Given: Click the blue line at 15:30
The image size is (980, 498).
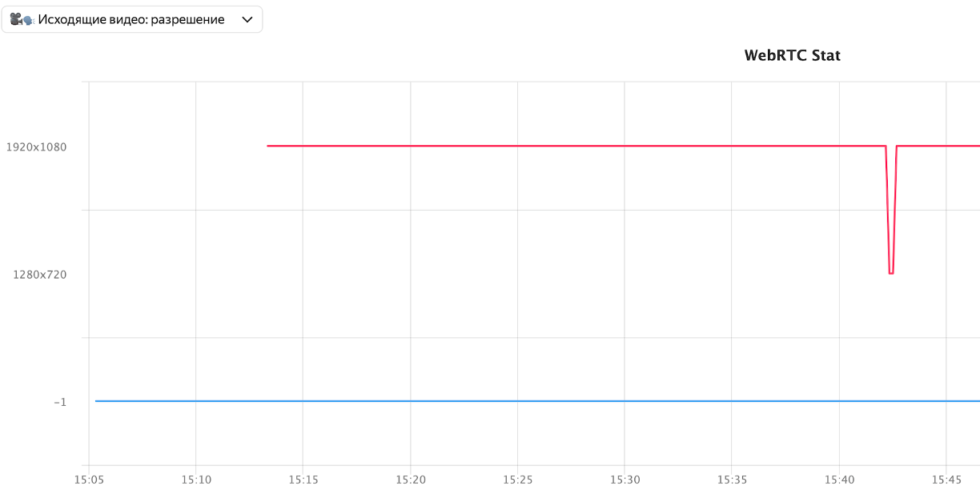Looking at the screenshot, I should (625, 400).
